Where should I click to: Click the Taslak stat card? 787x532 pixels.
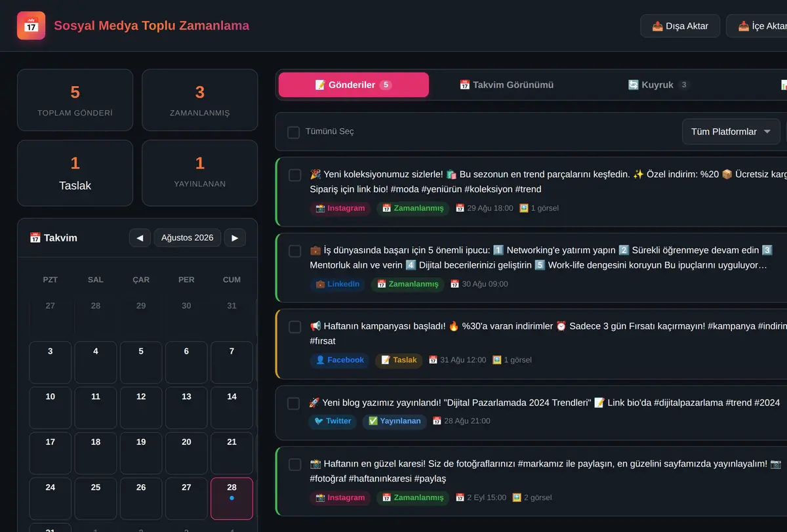75,173
